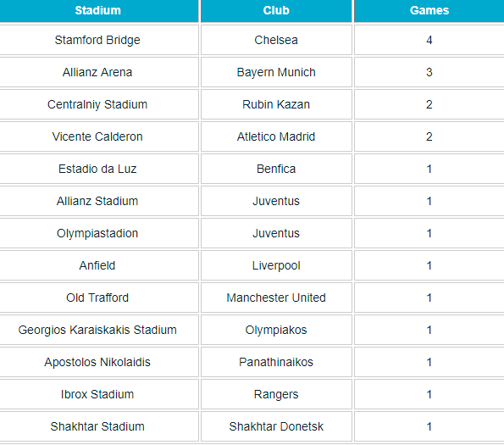Click the Games column header

pos(429,11)
